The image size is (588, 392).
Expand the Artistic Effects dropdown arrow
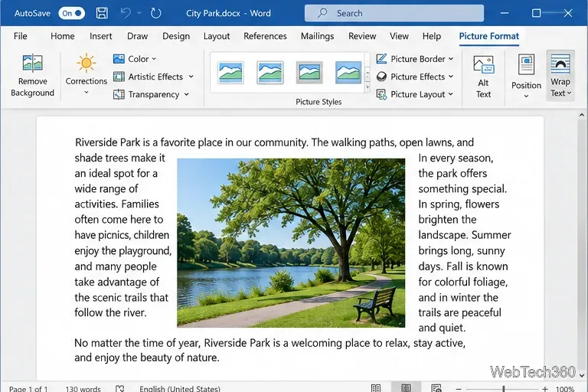coord(191,77)
